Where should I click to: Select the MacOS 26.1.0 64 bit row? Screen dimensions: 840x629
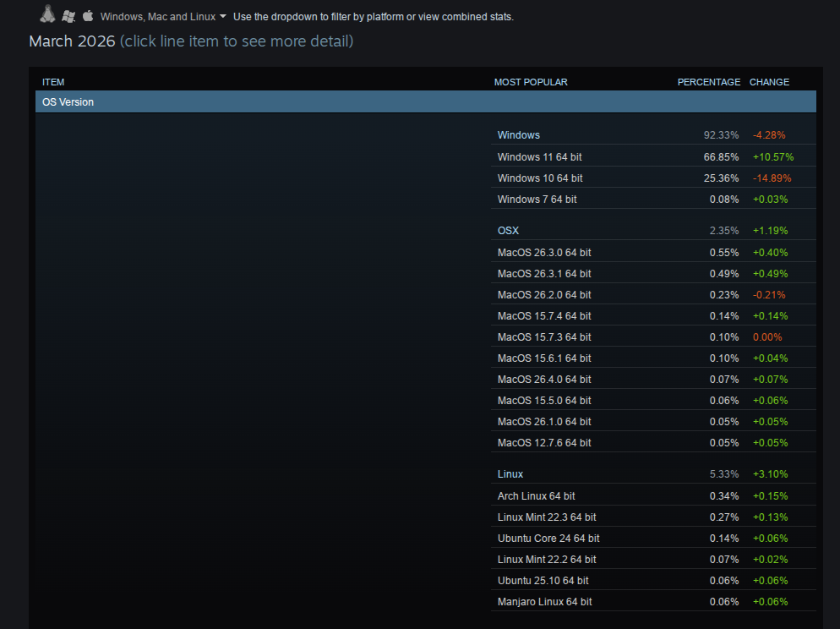click(x=653, y=422)
